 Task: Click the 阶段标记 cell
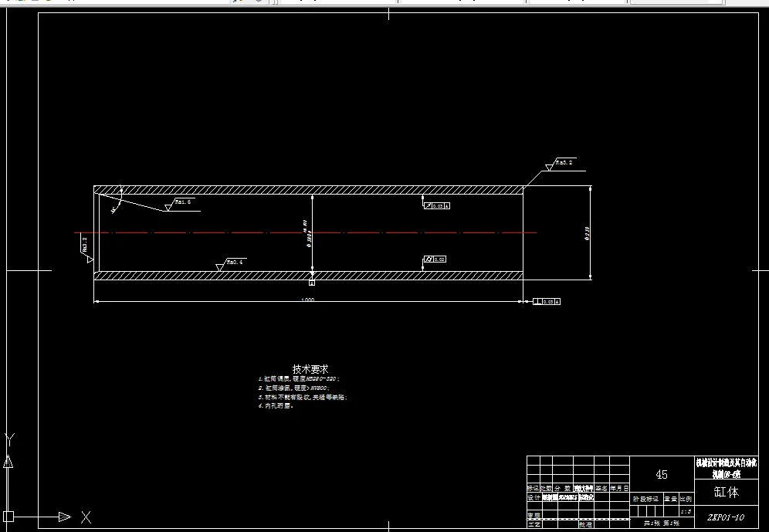[x=646, y=499]
